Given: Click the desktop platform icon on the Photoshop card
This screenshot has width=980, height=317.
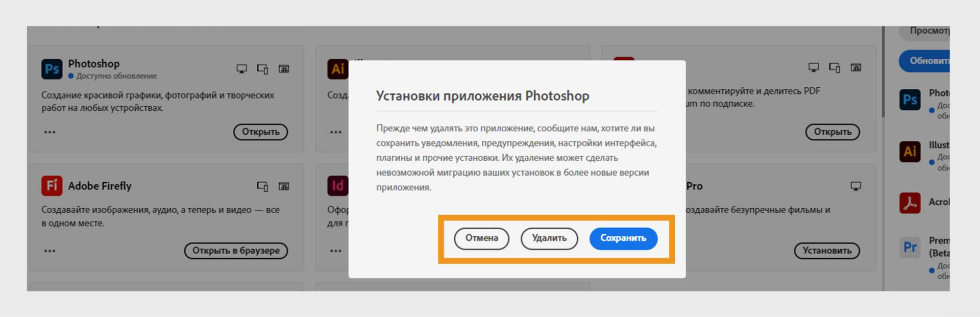Looking at the screenshot, I should [241, 69].
